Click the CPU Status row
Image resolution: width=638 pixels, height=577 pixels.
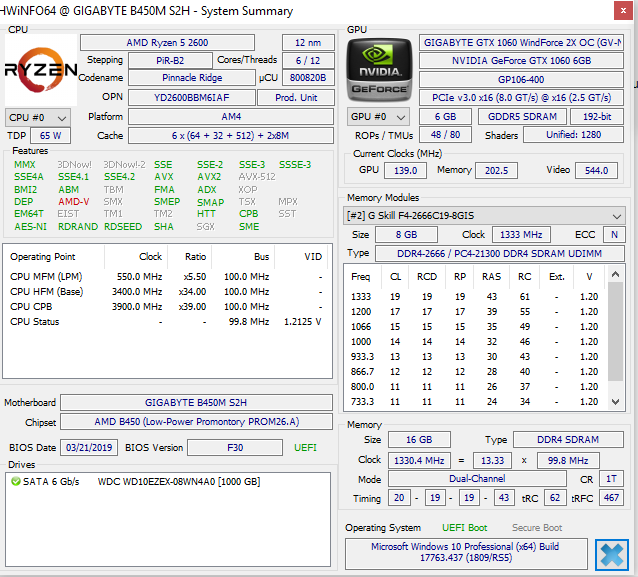pos(167,322)
